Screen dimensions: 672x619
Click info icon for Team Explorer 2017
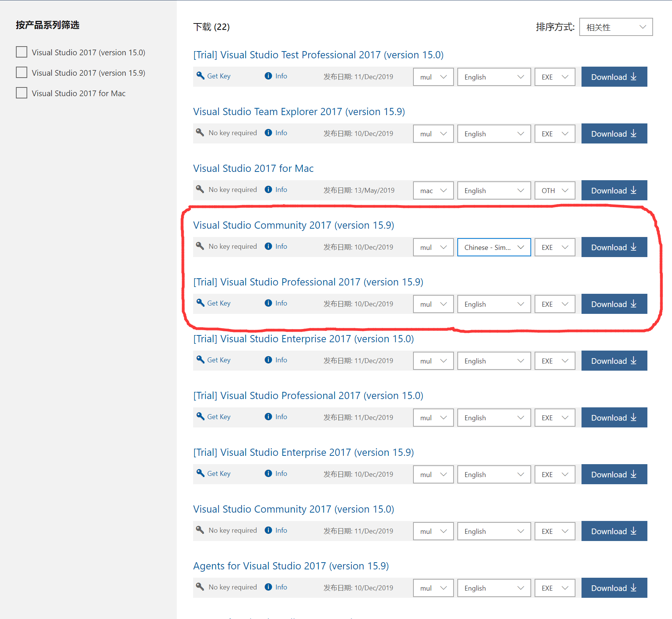click(x=268, y=133)
